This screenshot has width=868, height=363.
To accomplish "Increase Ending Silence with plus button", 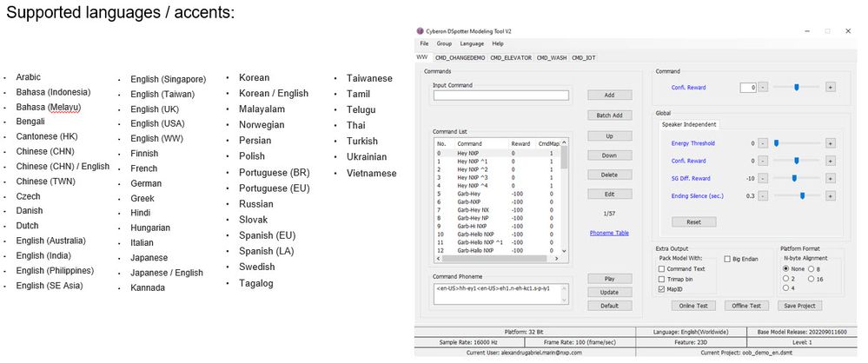I will [x=831, y=196].
